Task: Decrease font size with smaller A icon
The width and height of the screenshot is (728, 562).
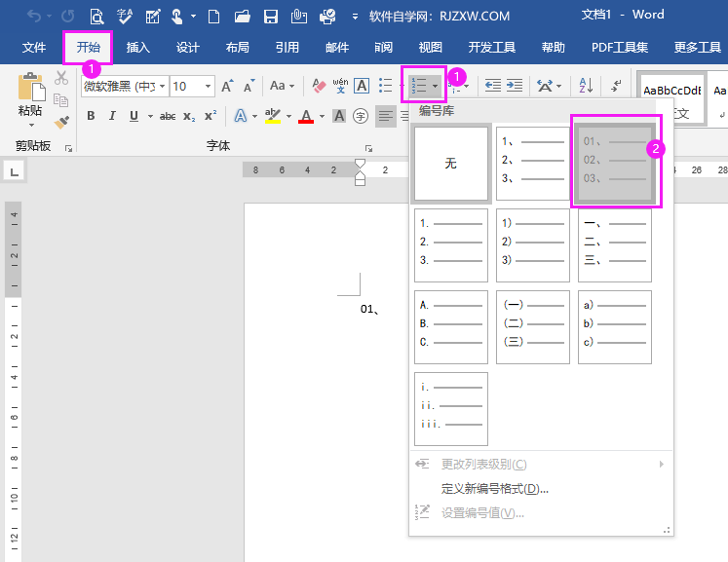Action: click(x=249, y=86)
